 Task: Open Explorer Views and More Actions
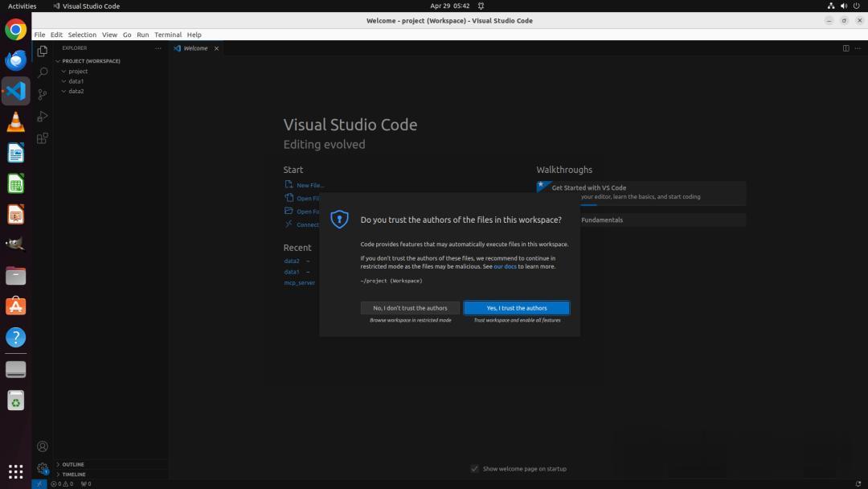[158, 48]
